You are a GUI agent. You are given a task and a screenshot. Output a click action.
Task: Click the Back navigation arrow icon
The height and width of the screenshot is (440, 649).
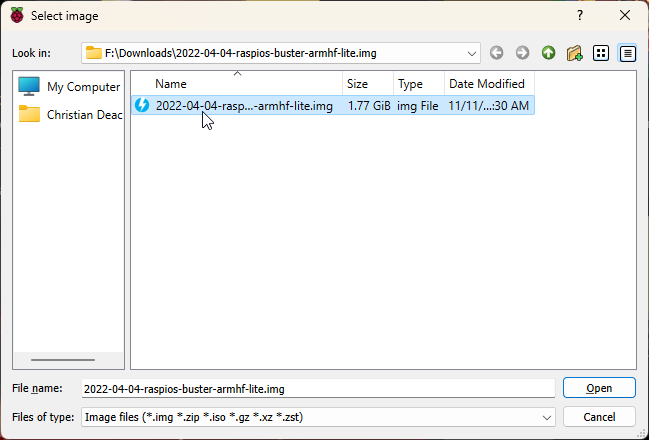click(496, 53)
